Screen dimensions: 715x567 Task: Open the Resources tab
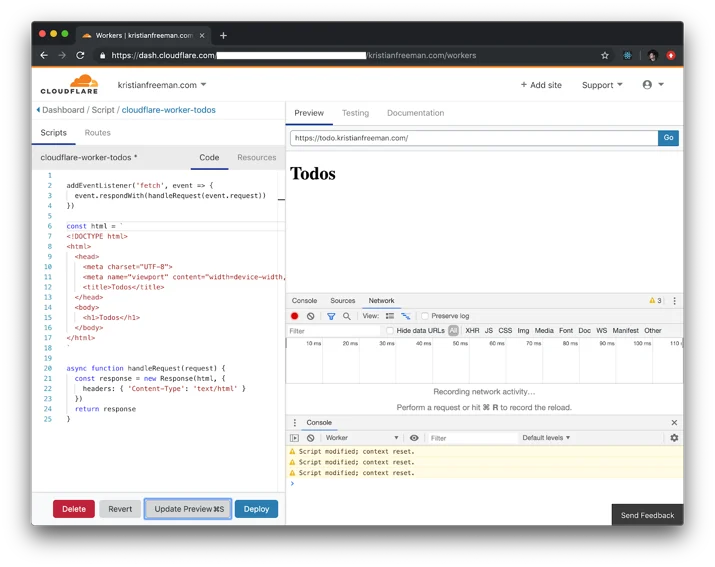point(257,157)
